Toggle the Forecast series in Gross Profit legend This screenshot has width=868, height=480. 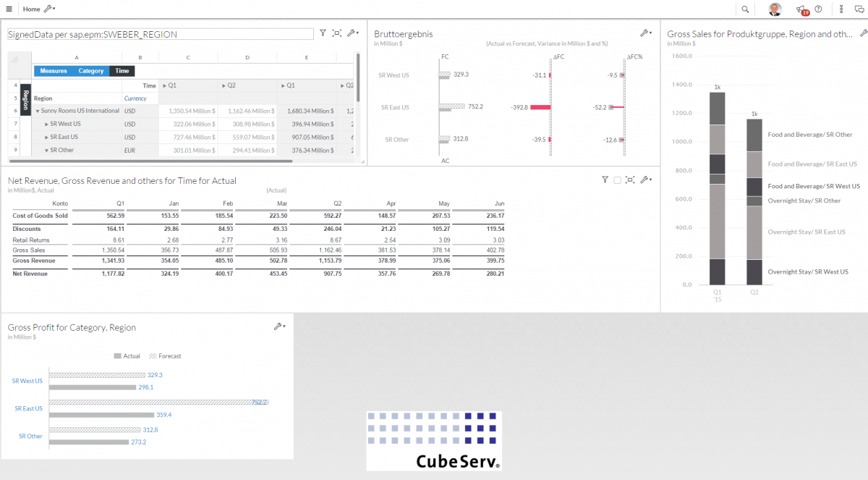166,355
